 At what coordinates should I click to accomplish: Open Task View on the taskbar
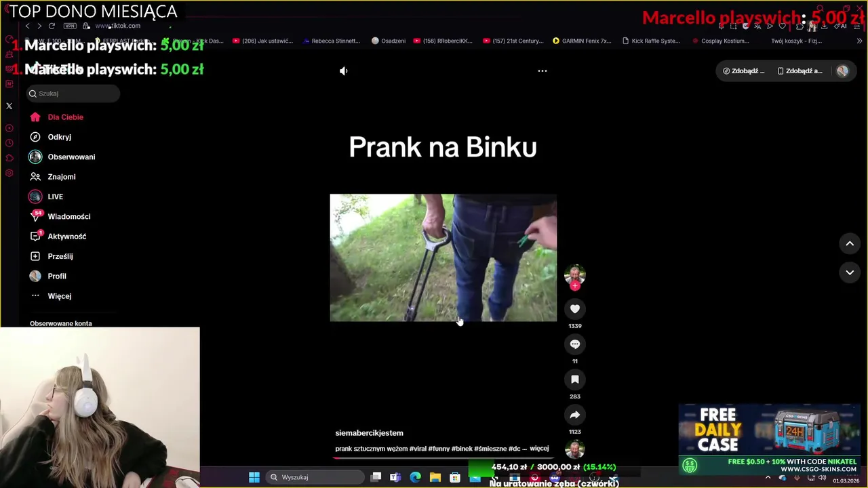point(376,477)
